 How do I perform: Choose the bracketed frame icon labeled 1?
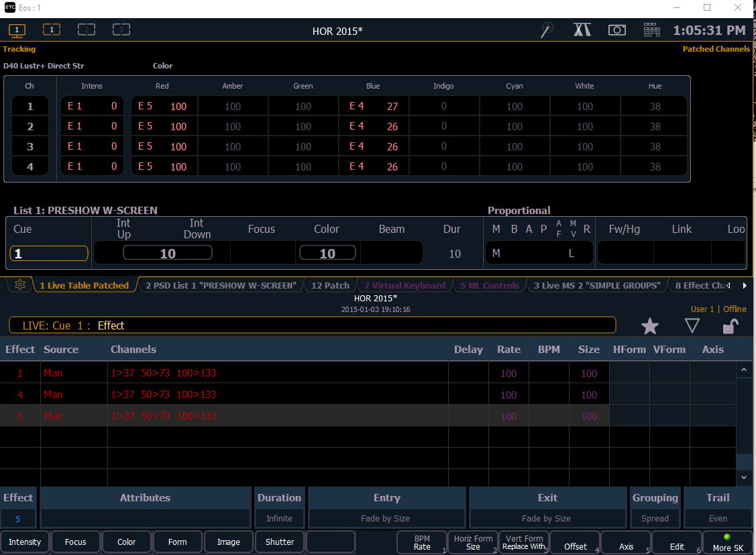coord(52,30)
